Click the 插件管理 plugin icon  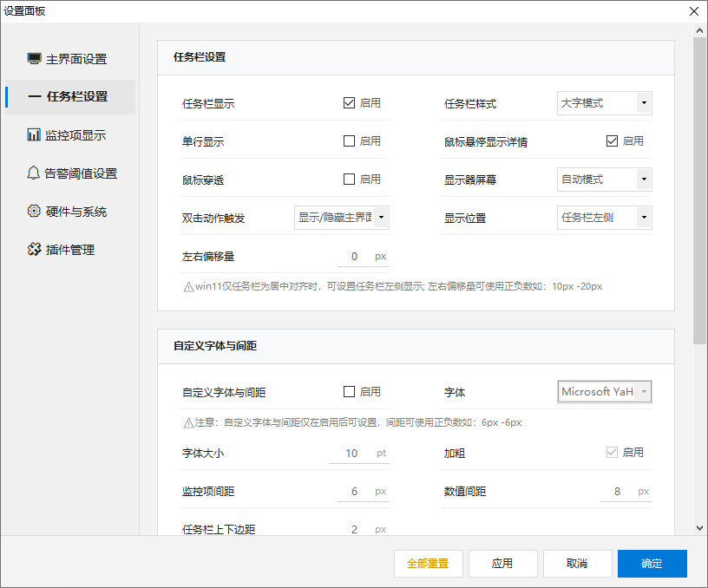coord(35,249)
